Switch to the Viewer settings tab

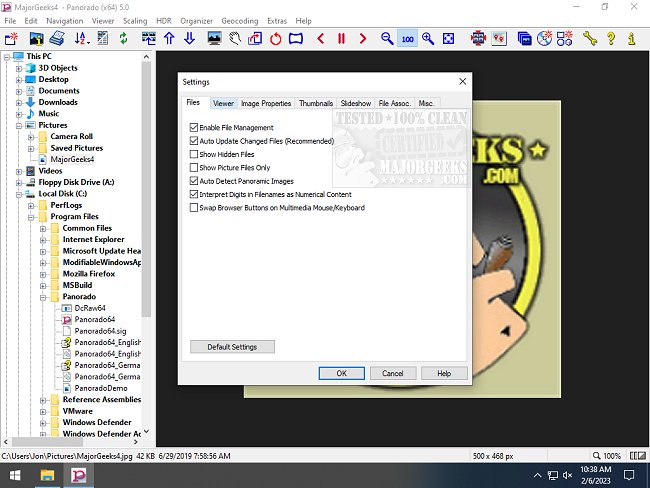click(223, 103)
